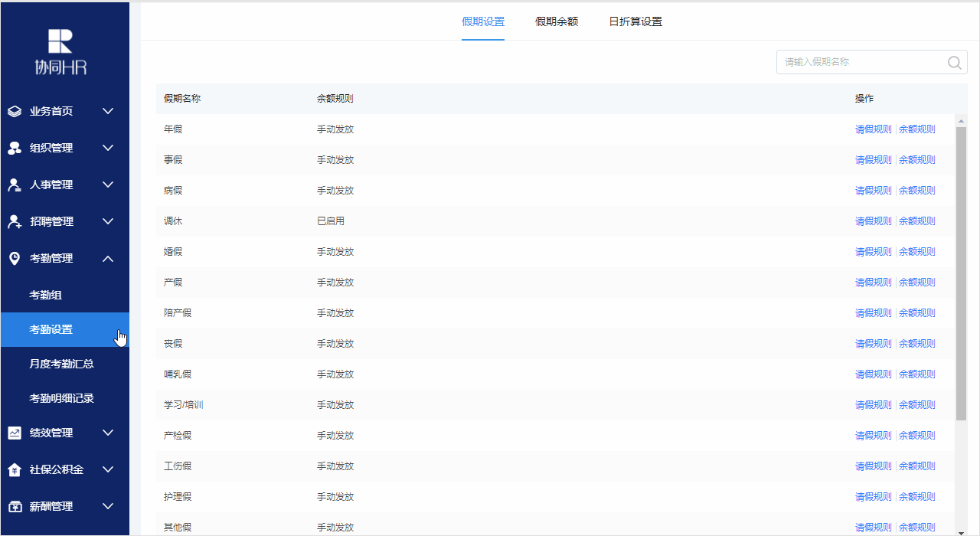Viewport: 980px width, 536px height.
Task: Open 余额规则 for 学习/培训
Action: (917, 405)
